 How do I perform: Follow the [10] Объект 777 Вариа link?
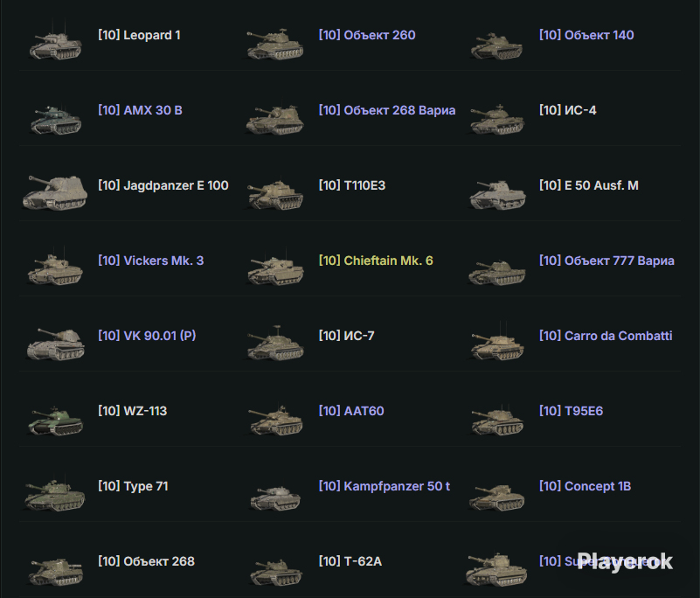click(606, 261)
